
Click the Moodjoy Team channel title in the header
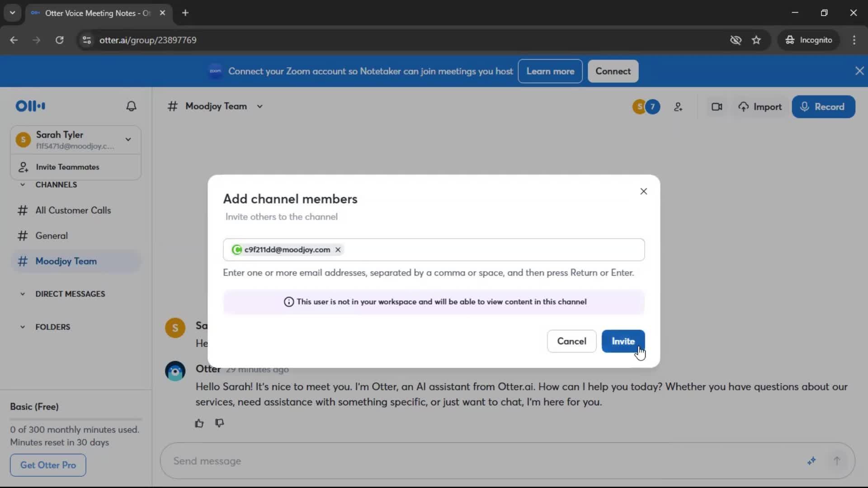pos(216,107)
